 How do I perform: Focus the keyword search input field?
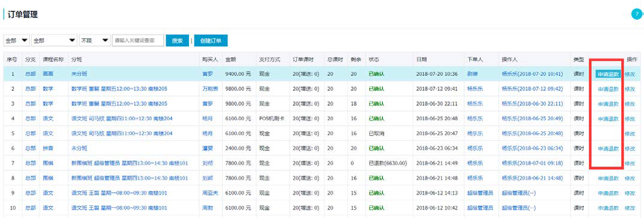coord(138,41)
